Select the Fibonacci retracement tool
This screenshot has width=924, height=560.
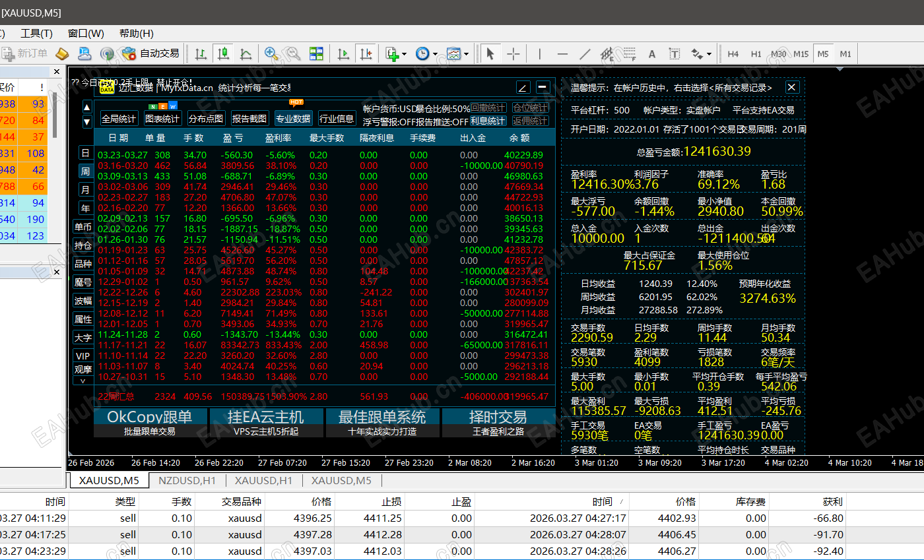coord(630,53)
